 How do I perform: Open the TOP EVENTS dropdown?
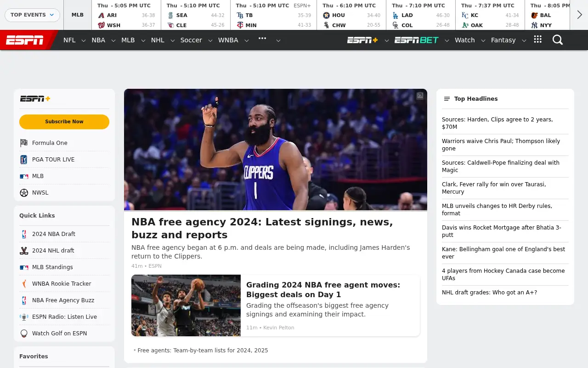[x=32, y=15]
